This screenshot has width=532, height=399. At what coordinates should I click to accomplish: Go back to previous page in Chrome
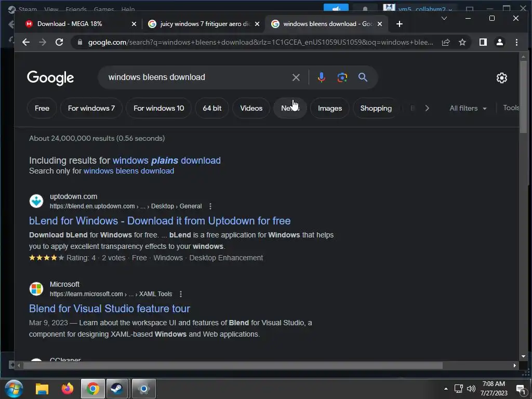tap(26, 42)
